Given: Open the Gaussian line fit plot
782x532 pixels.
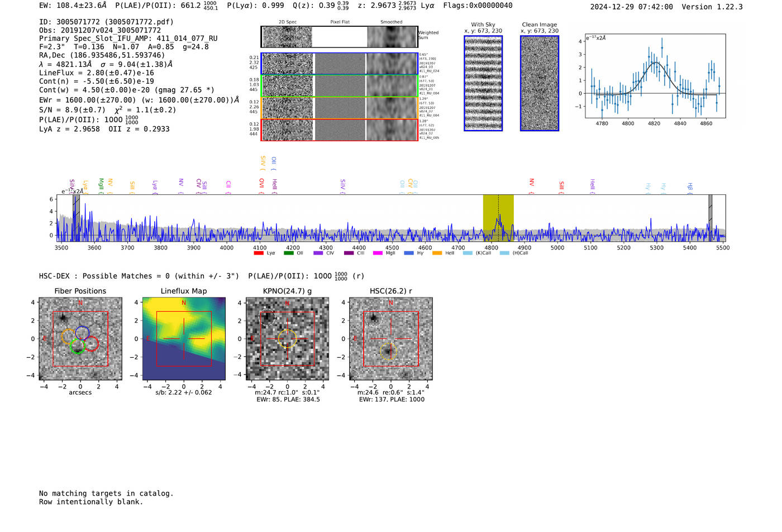Looking at the screenshot, I should coord(655,76).
